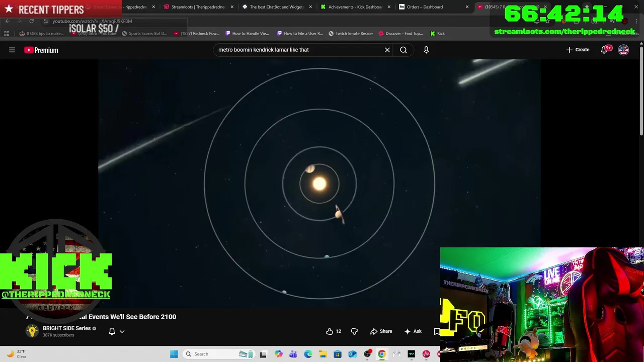
Task: Launch Copilot from the taskbar
Action: click(278, 354)
